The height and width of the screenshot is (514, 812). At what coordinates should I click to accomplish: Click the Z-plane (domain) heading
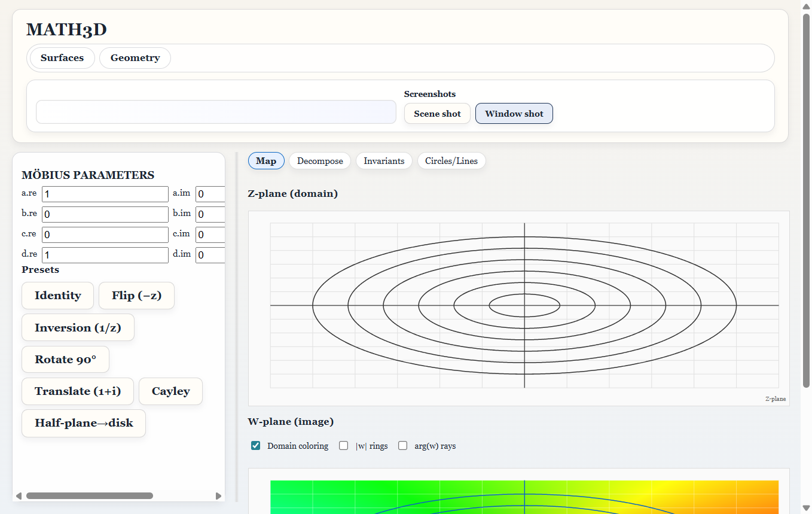[x=293, y=194]
